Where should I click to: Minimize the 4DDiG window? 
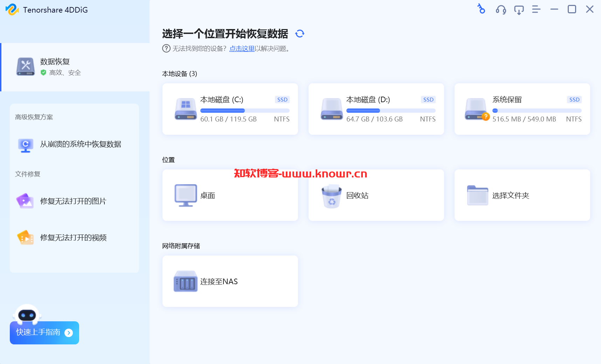pos(554,9)
